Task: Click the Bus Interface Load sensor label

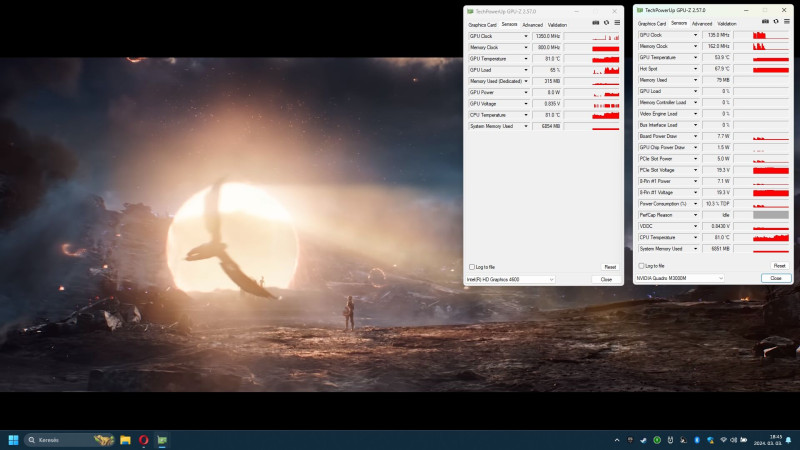Action: tap(659, 125)
